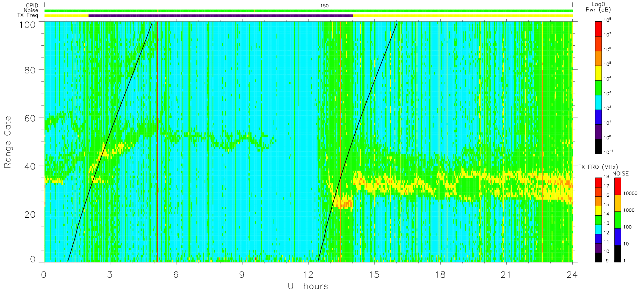644x297 pixels.
Task: Click the x-axis tick label '3'
Action: pyautogui.click(x=110, y=275)
